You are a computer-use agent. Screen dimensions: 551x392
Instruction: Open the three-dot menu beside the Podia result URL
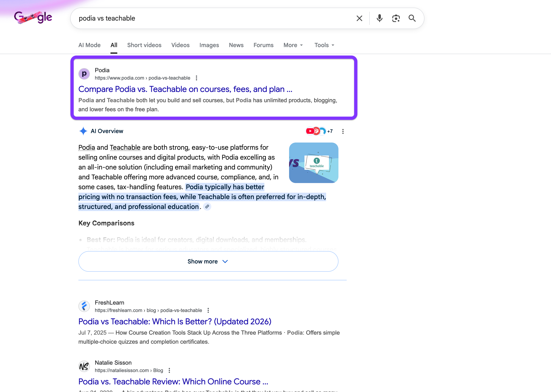pos(196,78)
